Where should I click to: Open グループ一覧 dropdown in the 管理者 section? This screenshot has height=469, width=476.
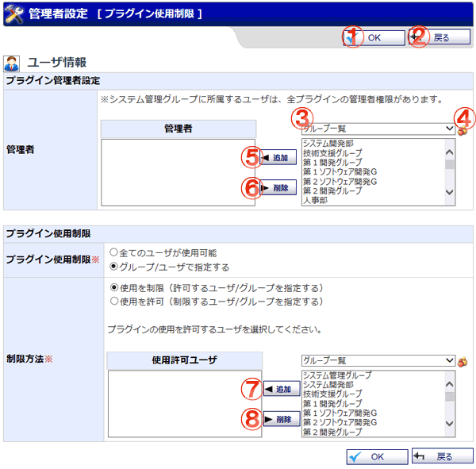click(x=378, y=129)
